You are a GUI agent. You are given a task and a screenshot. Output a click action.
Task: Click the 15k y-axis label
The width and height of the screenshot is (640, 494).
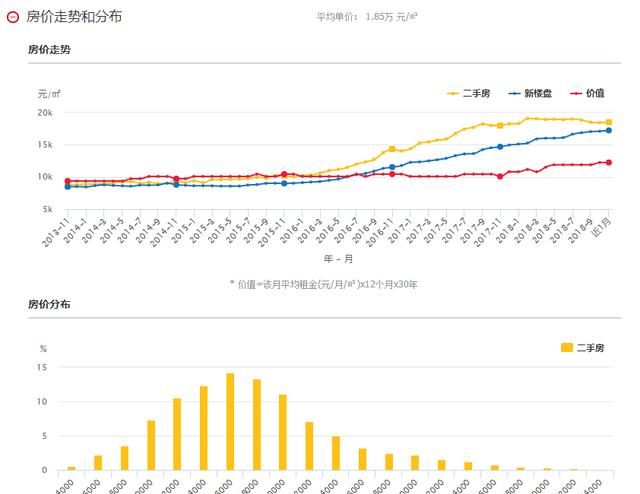[45, 145]
